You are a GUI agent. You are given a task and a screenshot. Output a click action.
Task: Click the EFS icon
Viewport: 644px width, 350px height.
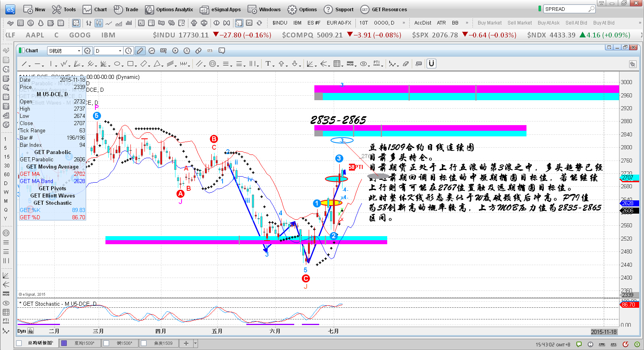[x=210, y=51]
